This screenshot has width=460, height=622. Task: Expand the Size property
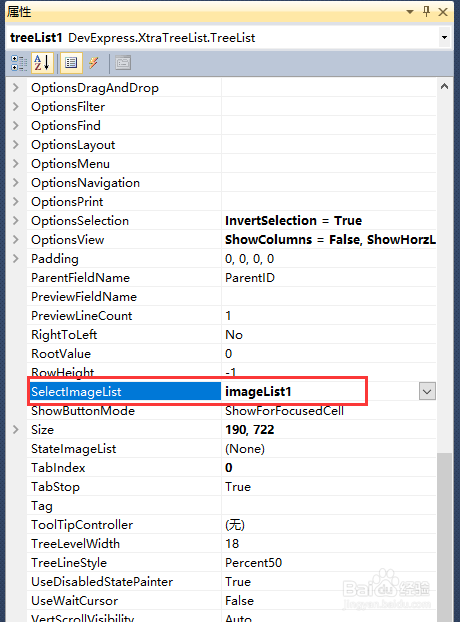pyautogui.click(x=16, y=430)
